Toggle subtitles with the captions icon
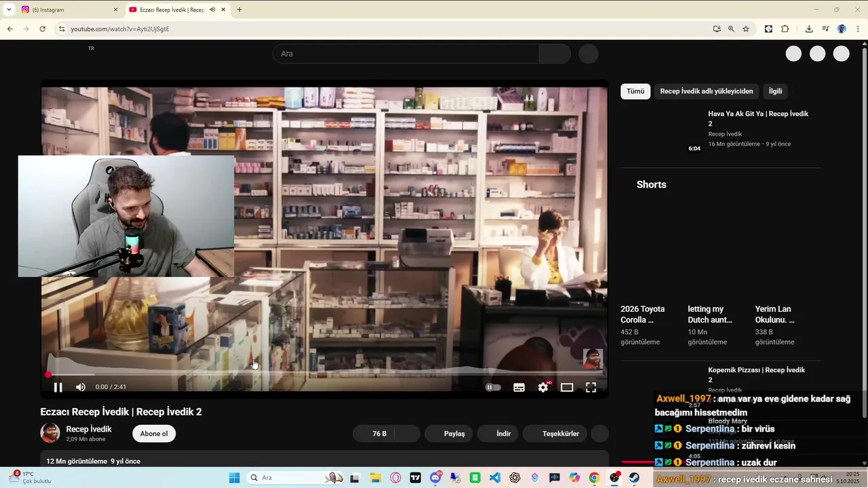 coord(519,387)
